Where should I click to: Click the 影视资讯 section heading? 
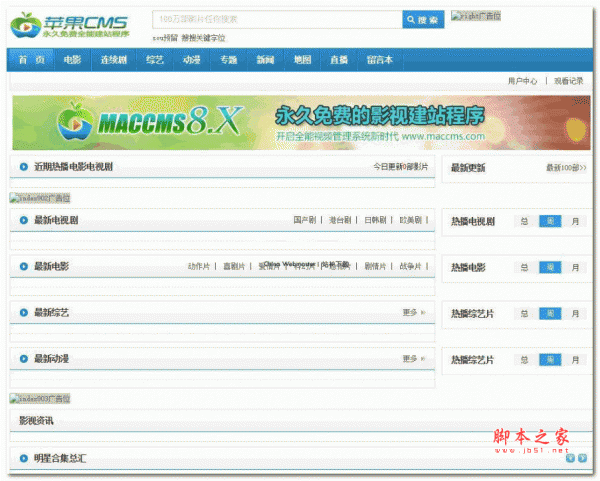pos(36,421)
